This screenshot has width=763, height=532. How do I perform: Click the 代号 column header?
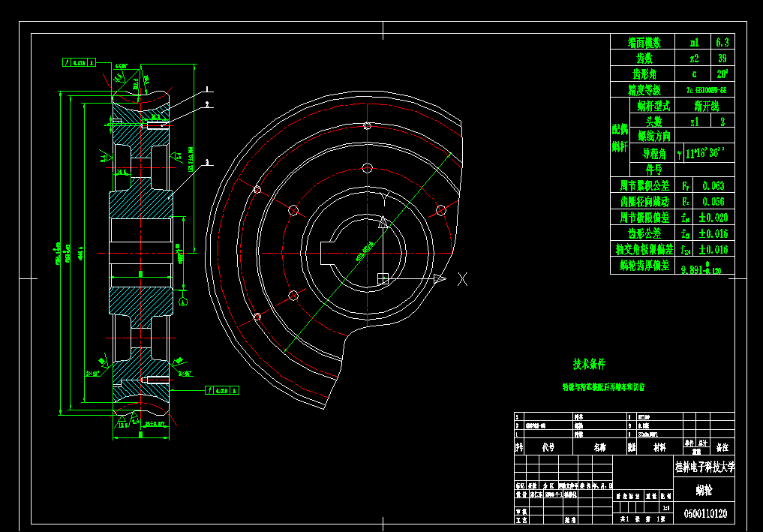coord(548,446)
